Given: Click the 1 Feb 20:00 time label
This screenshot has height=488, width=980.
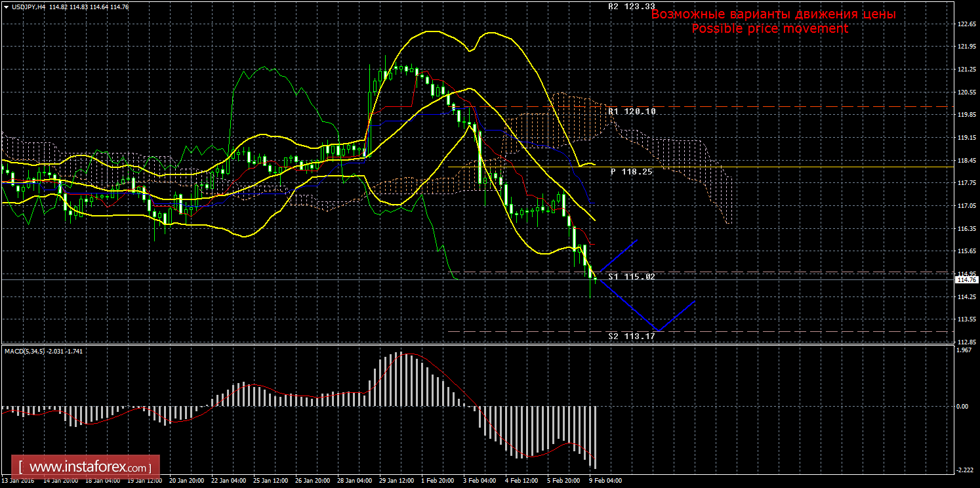Looking at the screenshot, I should pyautogui.click(x=436, y=481).
